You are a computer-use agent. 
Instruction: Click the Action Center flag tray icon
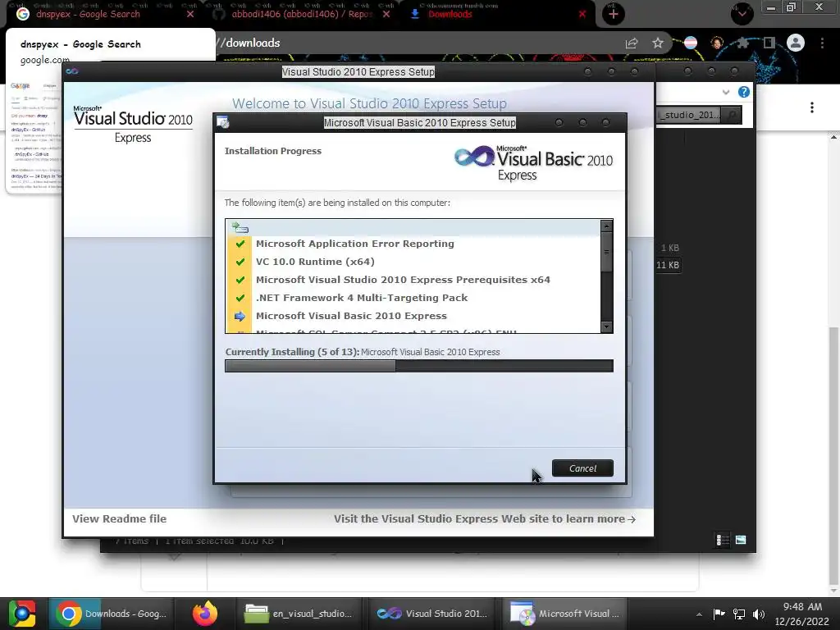point(719,614)
